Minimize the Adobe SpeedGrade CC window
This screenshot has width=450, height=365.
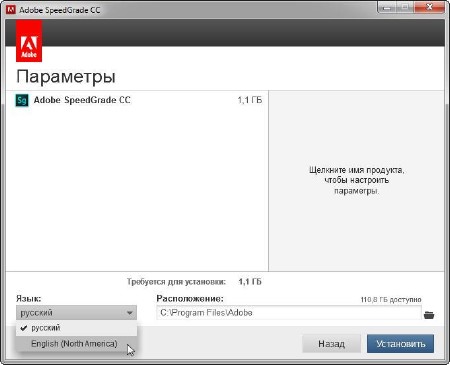click(x=387, y=7)
